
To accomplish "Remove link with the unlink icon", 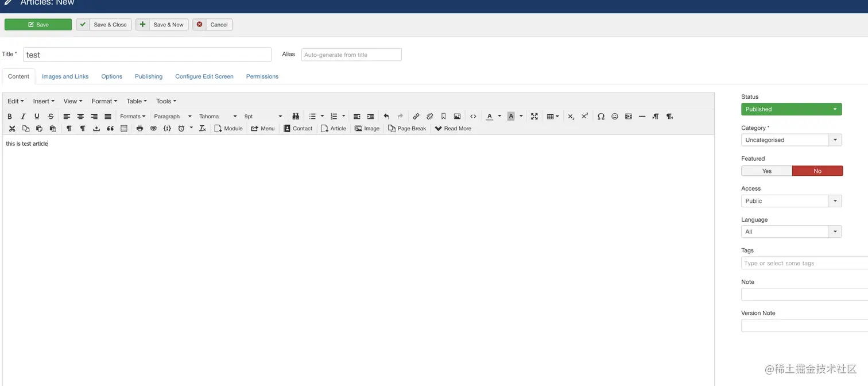I will click(x=430, y=117).
